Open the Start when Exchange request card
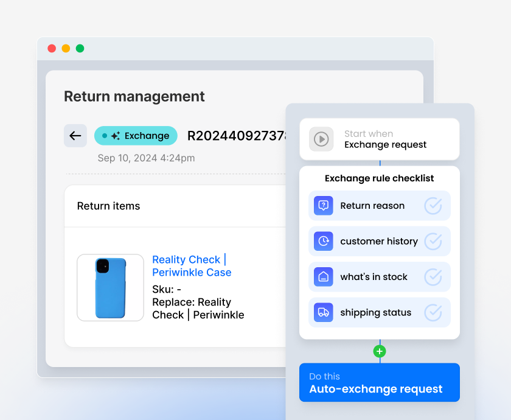511x420 pixels. (379, 139)
